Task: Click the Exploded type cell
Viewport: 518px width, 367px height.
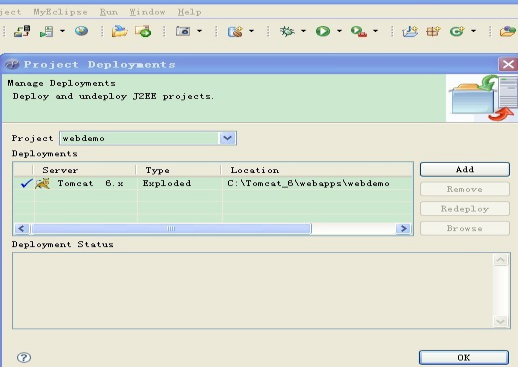Action: pyautogui.click(x=167, y=183)
